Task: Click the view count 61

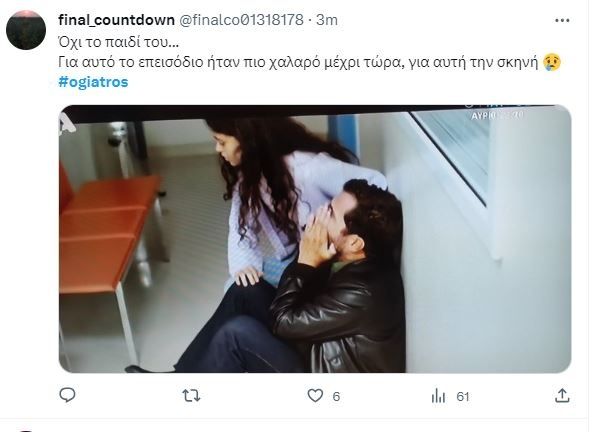Action: click(x=463, y=397)
